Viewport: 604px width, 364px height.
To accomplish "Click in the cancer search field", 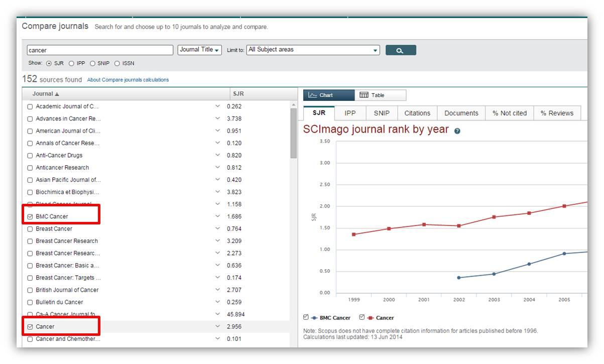I will click(x=100, y=50).
